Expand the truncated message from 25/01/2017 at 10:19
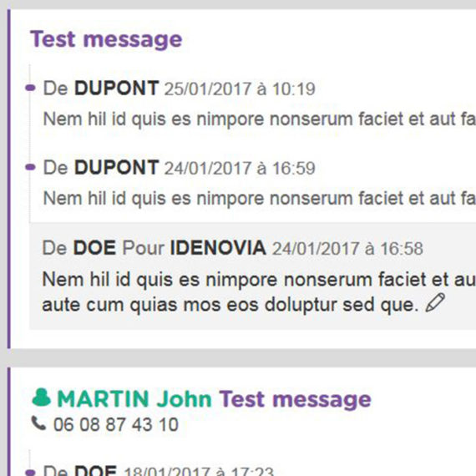Screen dimensions: 476x476 click(260, 119)
